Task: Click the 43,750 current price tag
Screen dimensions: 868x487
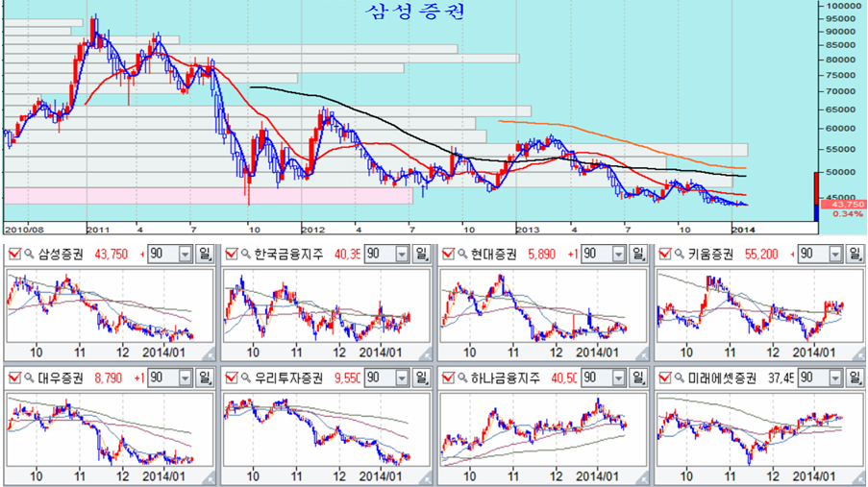Action: (843, 205)
